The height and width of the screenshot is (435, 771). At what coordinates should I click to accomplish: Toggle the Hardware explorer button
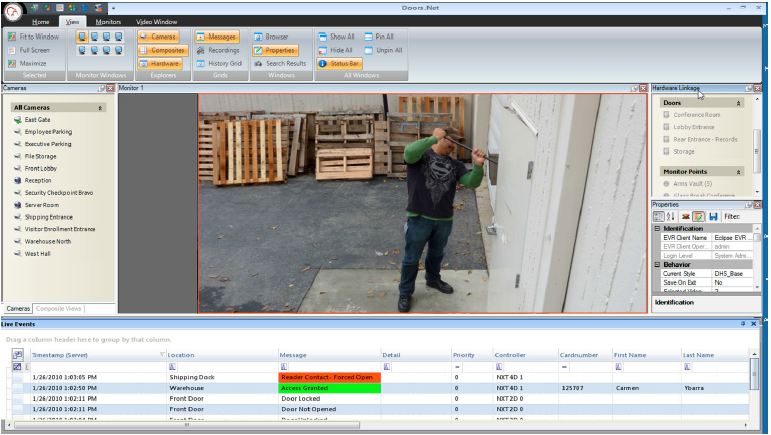[x=160, y=63]
